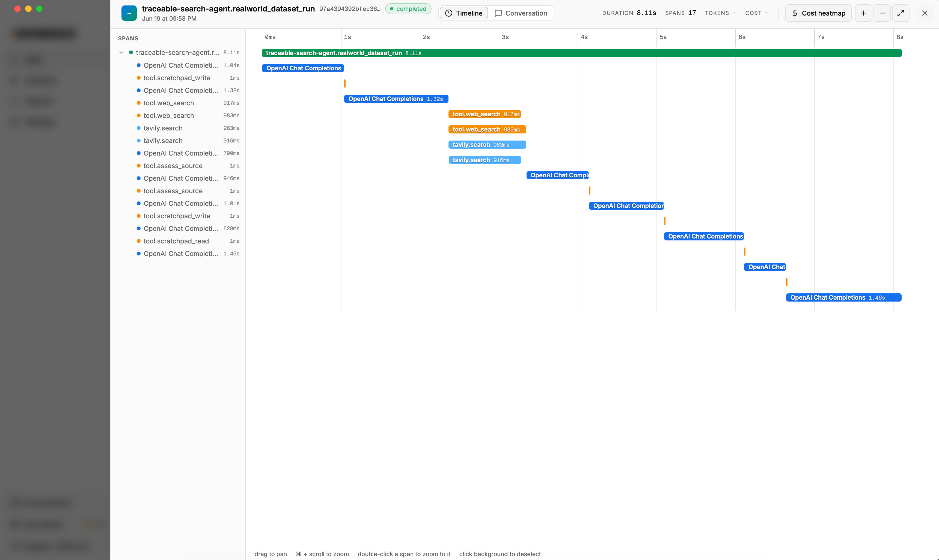Image resolution: width=939 pixels, height=560 pixels.
Task: Click OpenAI Chat Completions 1.32s timeline bar
Action: (x=396, y=99)
